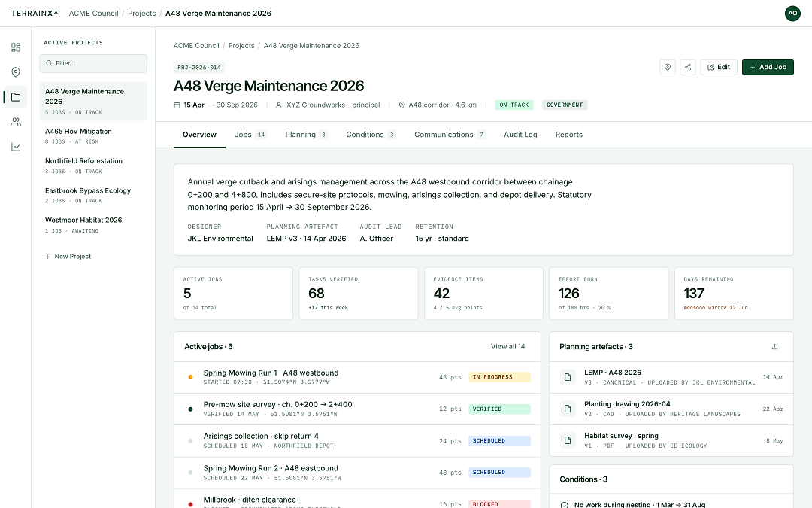Click the ON TRACK header badge
The width and height of the screenshot is (812, 508).
(x=514, y=105)
